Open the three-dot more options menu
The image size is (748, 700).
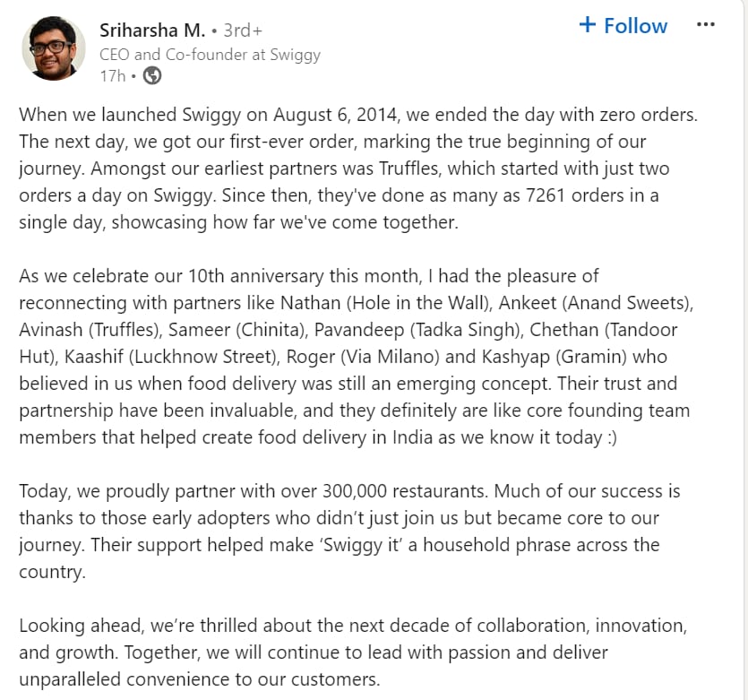point(706,25)
